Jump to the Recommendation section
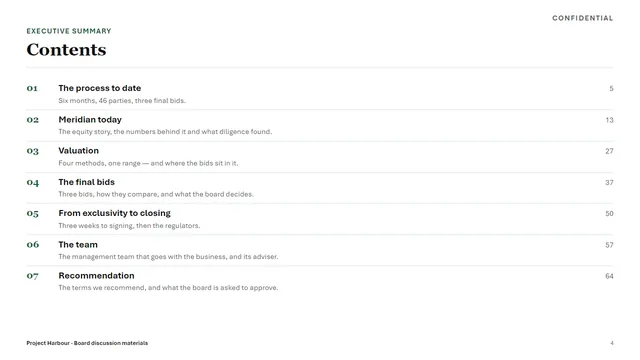This screenshot has height=360, width=640. [x=96, y=276]
